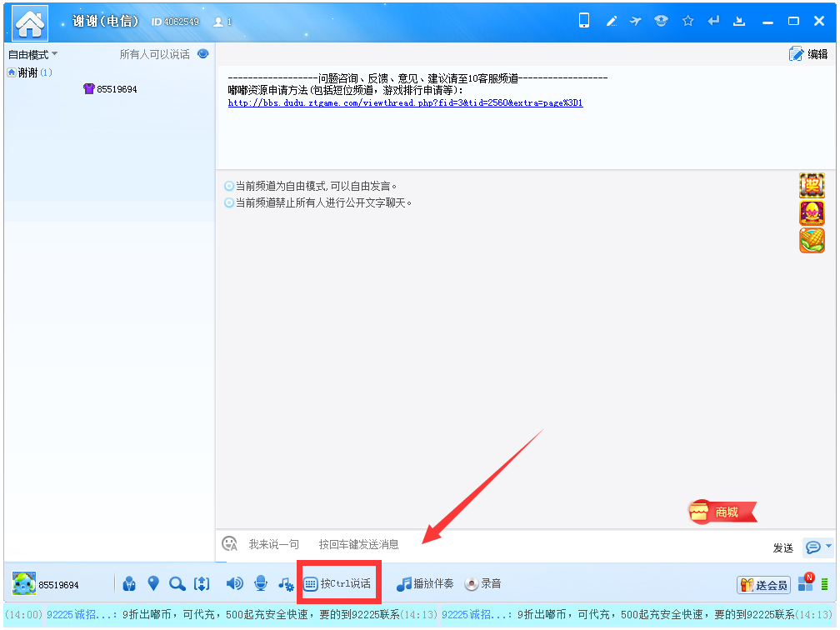Screen dimensions: 840x630
Task: Open the emoji smiley picker
Action: tap(229, 544)
